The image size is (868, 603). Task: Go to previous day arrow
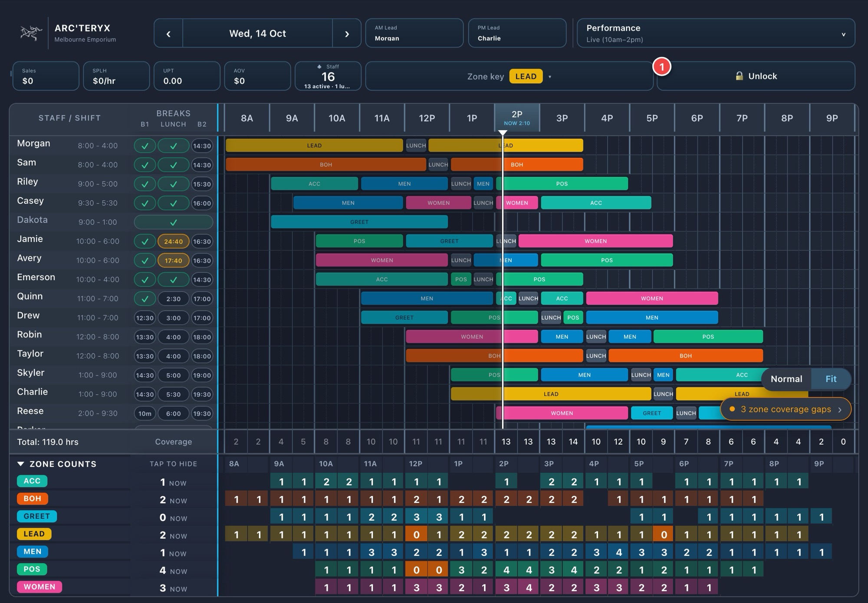click(168, 33)
